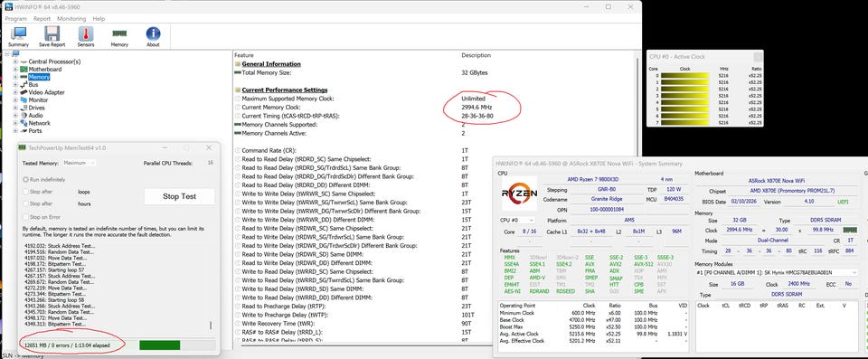The width and height of the screenshot is (868, 359).
Task: Click the Ports tree icon
Action: coord(24,131)
